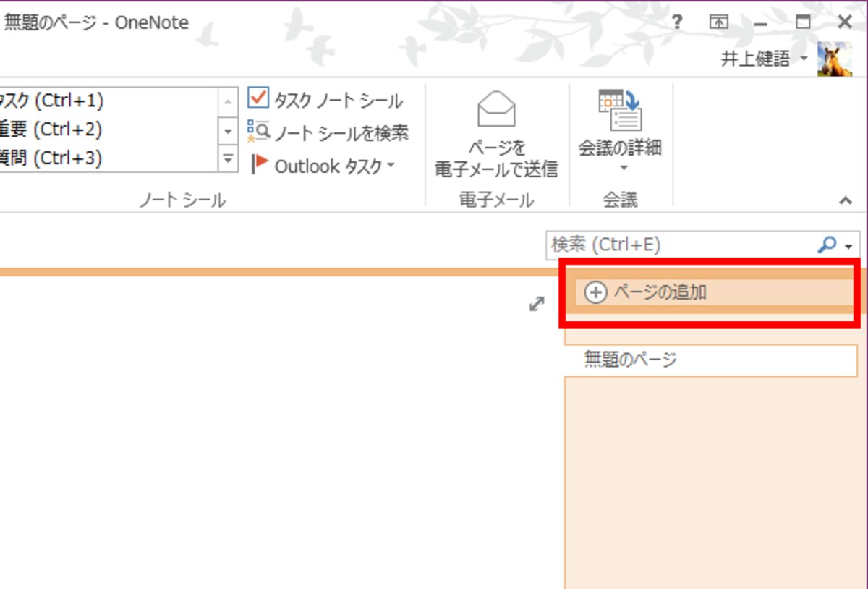Screen dimensions: 868x589
Task: Click the Add Page (ページの追加) button
Action: point(714,292)
